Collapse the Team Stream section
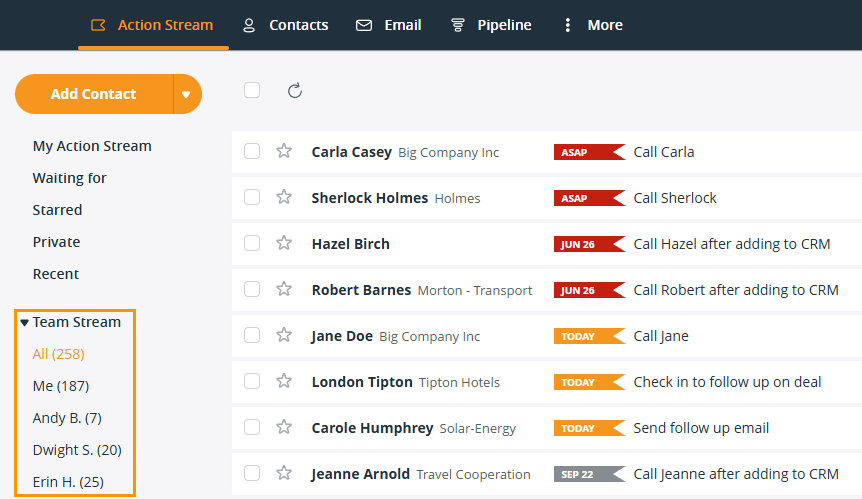The width and height of the screenshot is (862, 499). (25, 323)
